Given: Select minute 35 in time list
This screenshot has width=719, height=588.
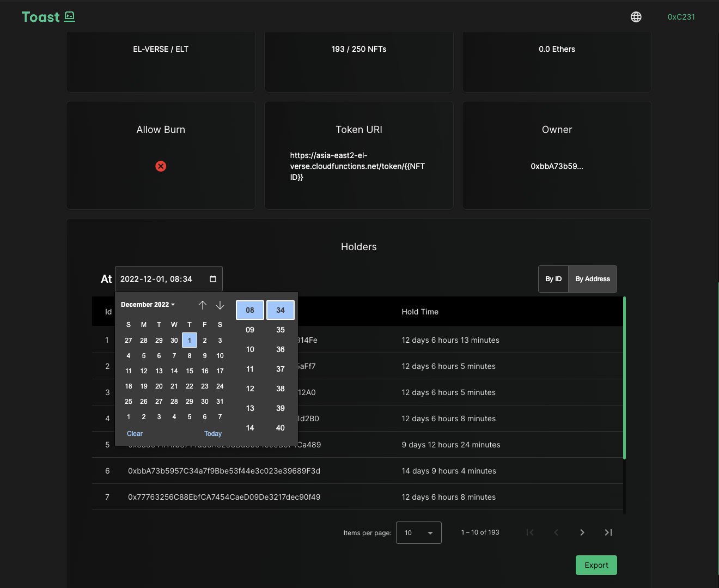Looking at the screenshot, I should pos(281,330).
